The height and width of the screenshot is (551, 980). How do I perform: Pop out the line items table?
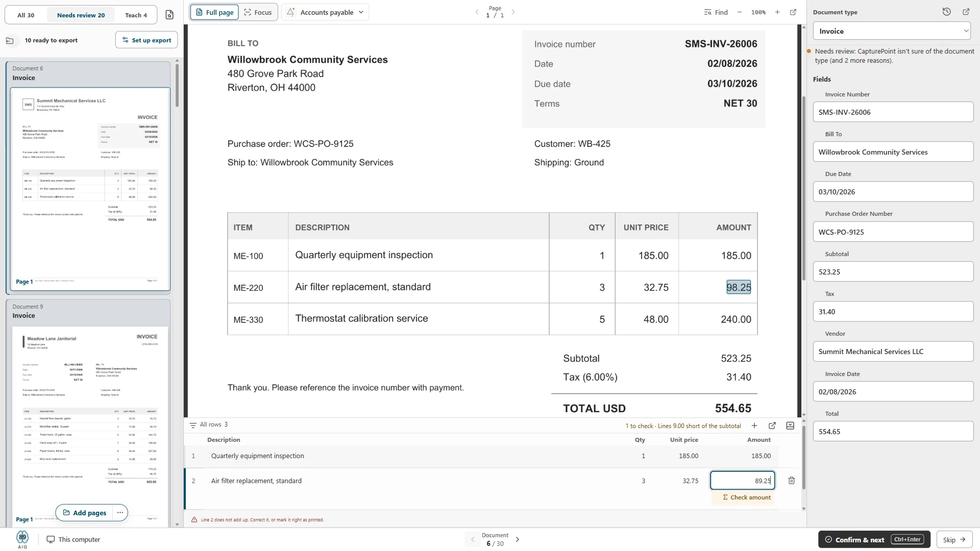point(772,425)
